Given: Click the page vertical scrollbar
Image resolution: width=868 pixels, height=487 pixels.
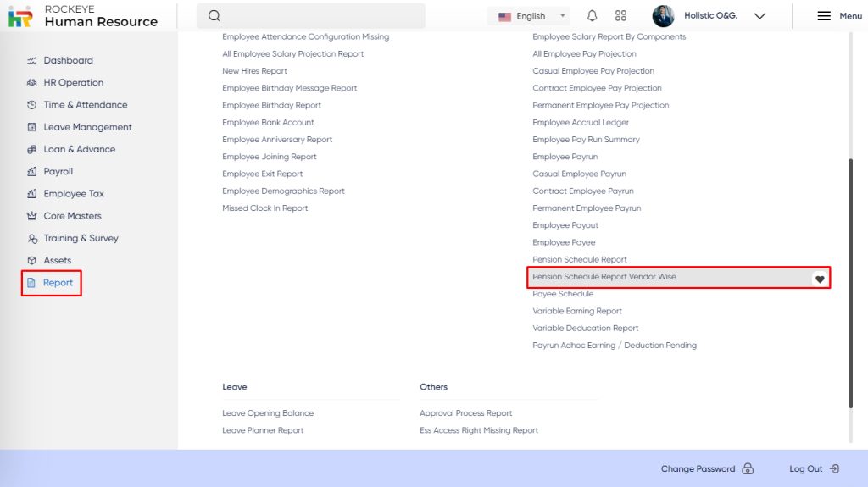Looking at the screenshot, I should pyautogui.click(x=851, y=283).
